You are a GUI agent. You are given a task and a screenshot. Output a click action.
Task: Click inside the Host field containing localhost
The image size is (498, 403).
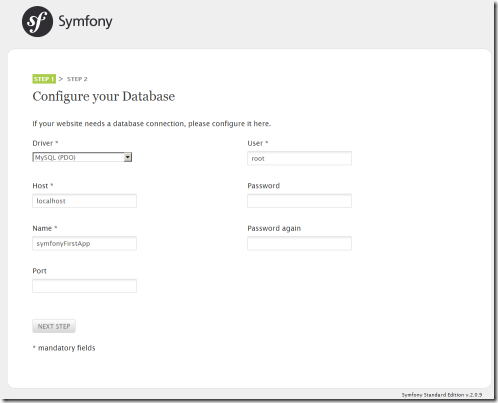pos(84,201)
